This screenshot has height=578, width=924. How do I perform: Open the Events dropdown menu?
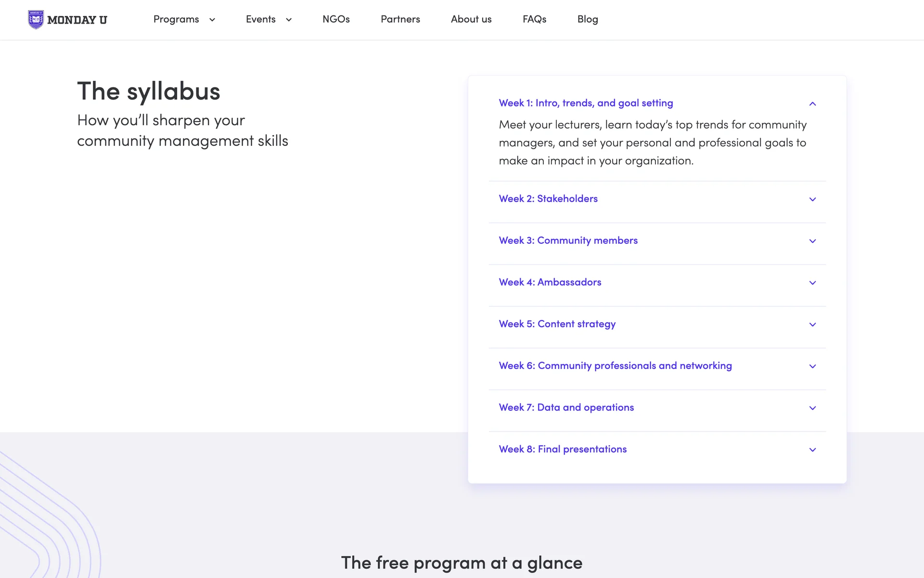coord(269,19)
